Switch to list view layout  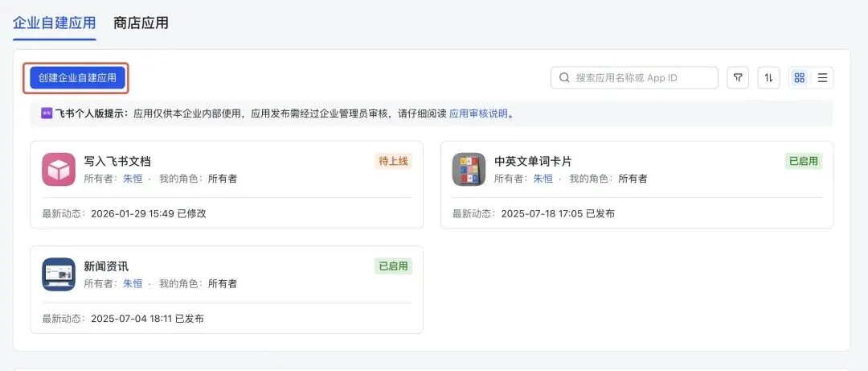coord(822,78)
